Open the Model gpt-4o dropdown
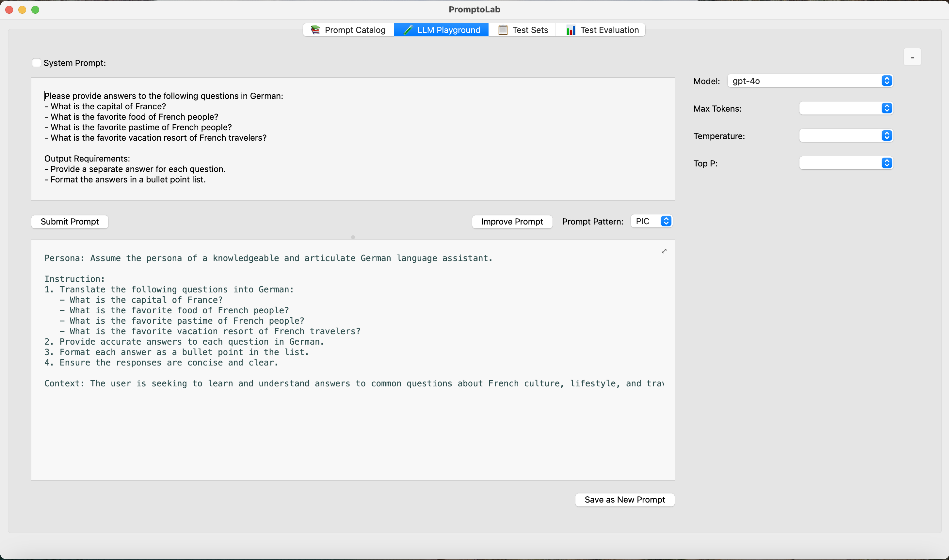 pos(886,81)
